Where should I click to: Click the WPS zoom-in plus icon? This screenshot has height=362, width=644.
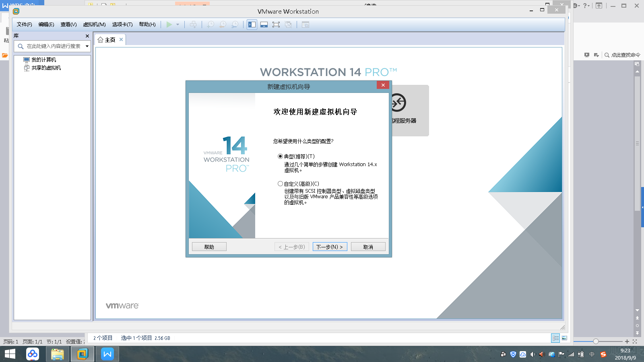tap(627, 341)
